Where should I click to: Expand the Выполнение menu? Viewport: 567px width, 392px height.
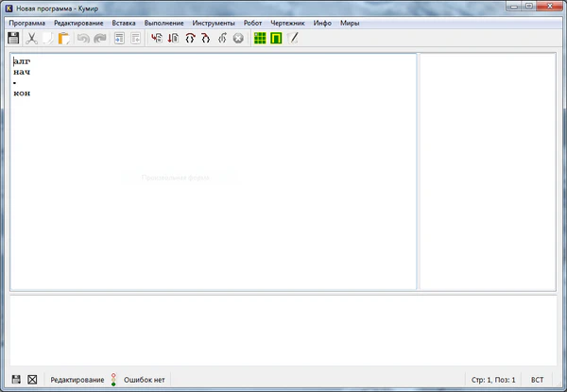(x=163, y=22)
